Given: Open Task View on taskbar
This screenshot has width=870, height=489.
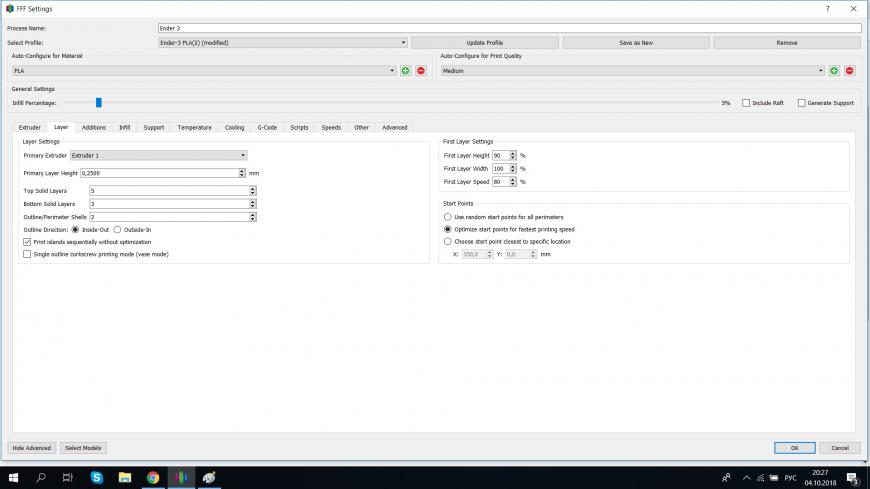Looking at the screenshot, I should 68,477.
